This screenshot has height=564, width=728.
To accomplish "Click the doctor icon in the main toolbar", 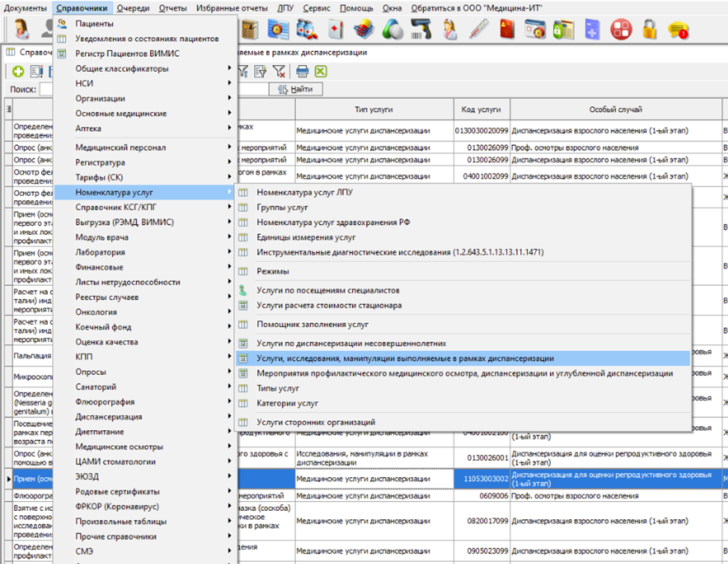I will (22, 29).
